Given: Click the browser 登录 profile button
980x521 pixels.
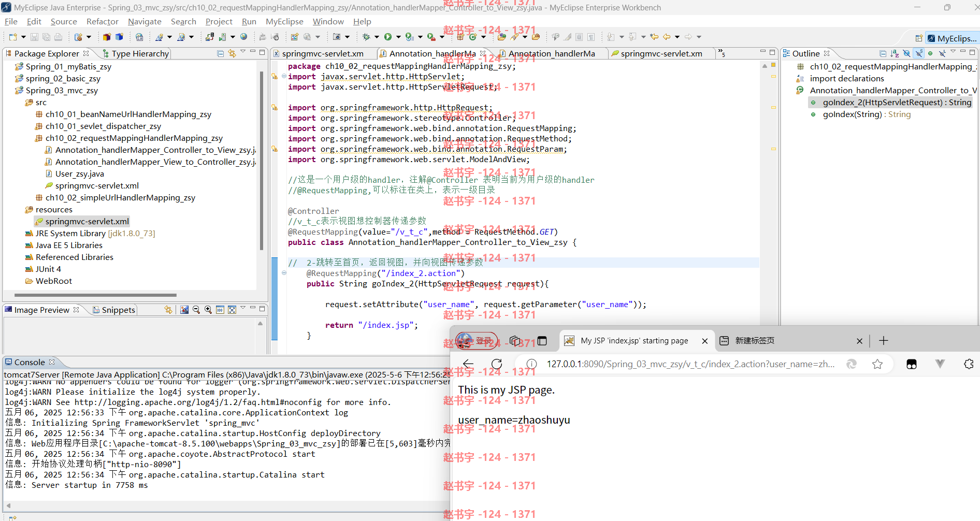Looking at the screenshot, I should pos(477,341).
